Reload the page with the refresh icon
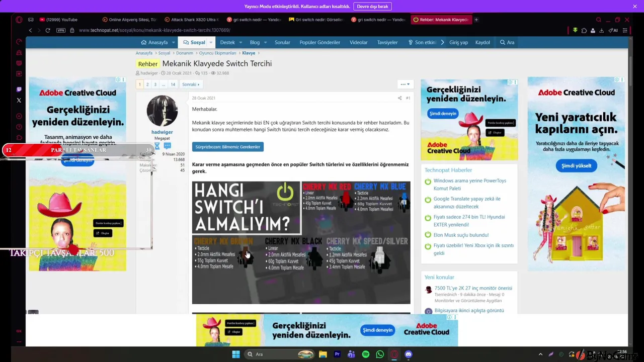The height and width of the screenshot is (362, 644). pos(48,30)
